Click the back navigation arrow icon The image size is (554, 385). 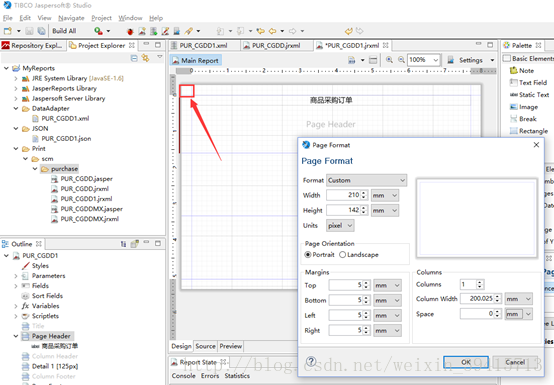(272, 31)
